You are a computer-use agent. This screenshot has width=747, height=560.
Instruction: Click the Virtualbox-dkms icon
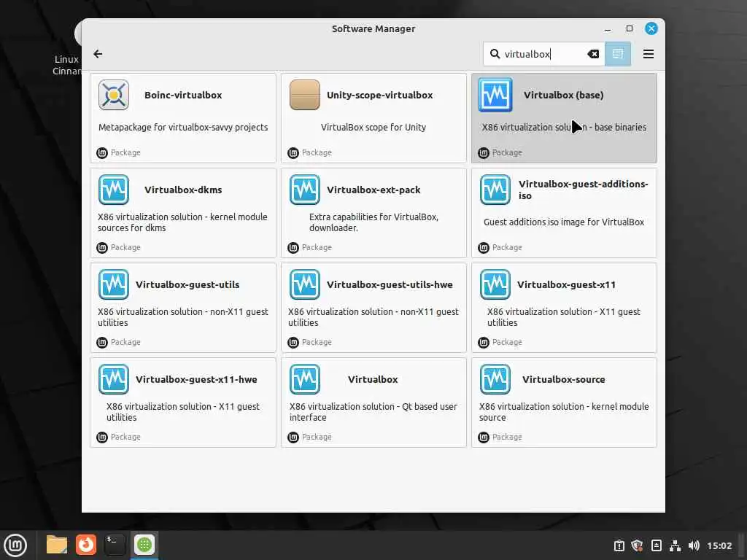[113, 190]
